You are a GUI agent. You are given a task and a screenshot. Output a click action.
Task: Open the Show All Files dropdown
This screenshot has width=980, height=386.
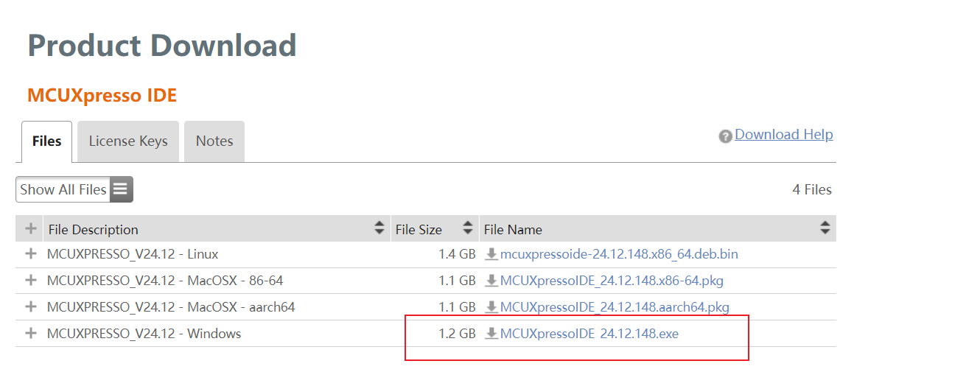[74, 189]
